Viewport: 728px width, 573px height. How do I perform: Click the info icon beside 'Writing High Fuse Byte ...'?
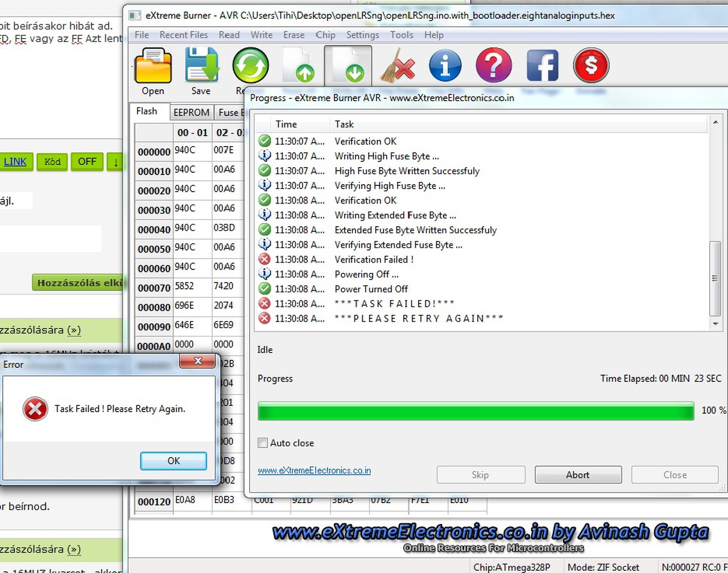click(x=264, y=156)
